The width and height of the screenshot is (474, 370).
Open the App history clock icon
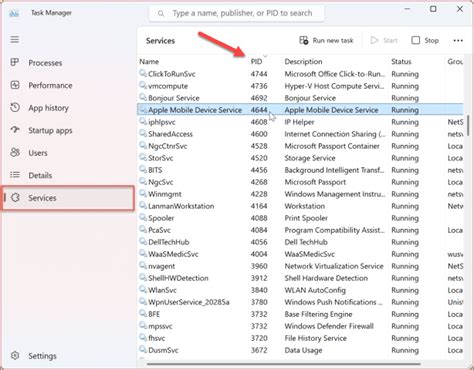coord(15,108)
